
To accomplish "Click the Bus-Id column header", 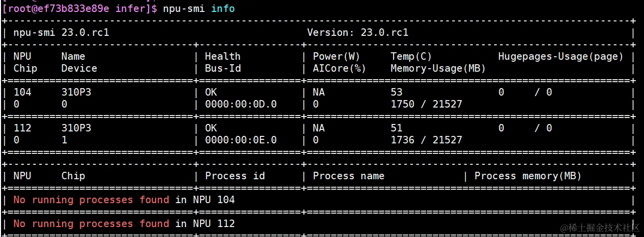I will pyautogui.click(x=223, y=68).
